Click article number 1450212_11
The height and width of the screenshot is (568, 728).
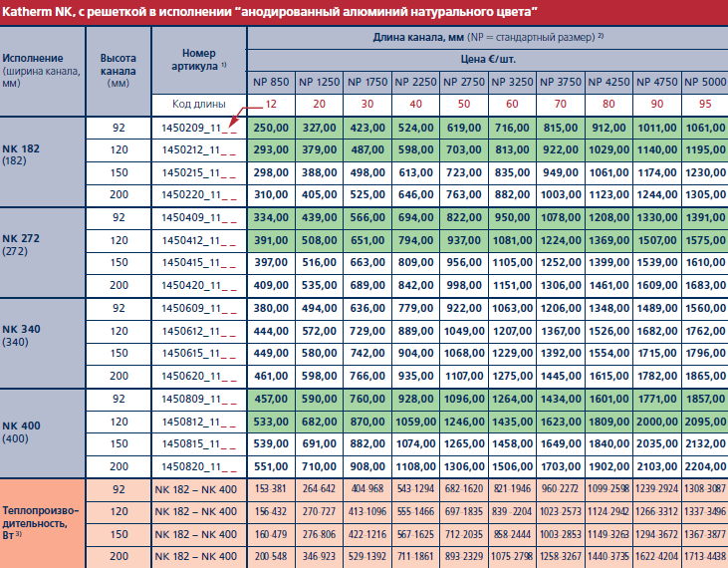pos(199,150)
